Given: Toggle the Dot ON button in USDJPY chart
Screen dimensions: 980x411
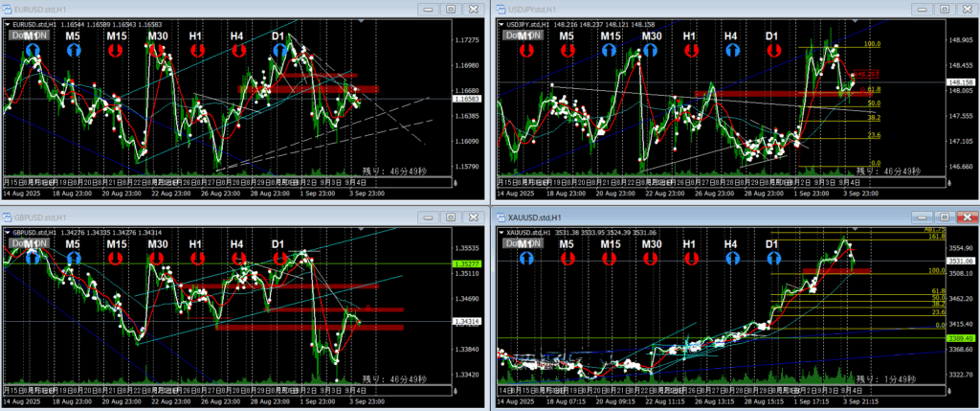Looking at the screenshot, I should coord(523,35).
